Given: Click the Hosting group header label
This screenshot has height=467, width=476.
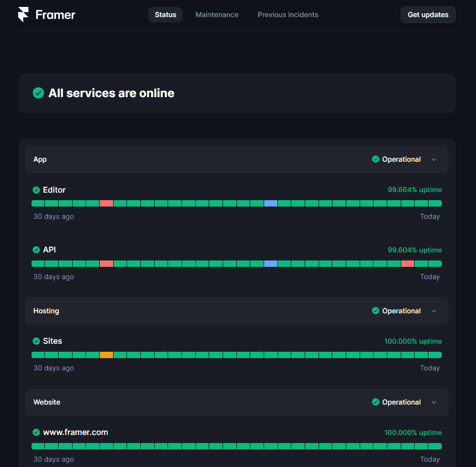Looking at the screenshot, I should pos(46,311).
